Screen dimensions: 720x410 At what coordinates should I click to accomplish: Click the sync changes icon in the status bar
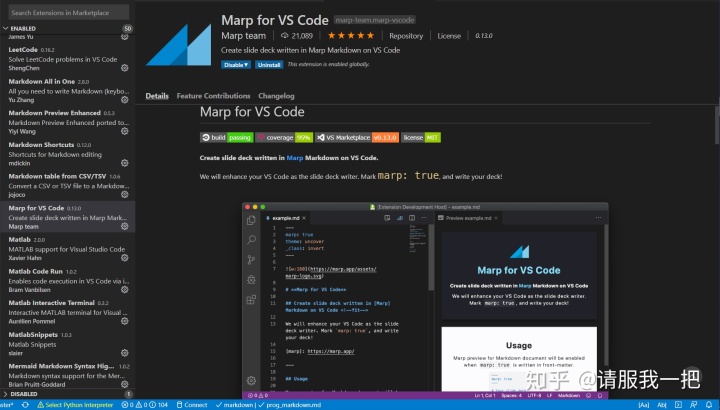coord(25,405)
